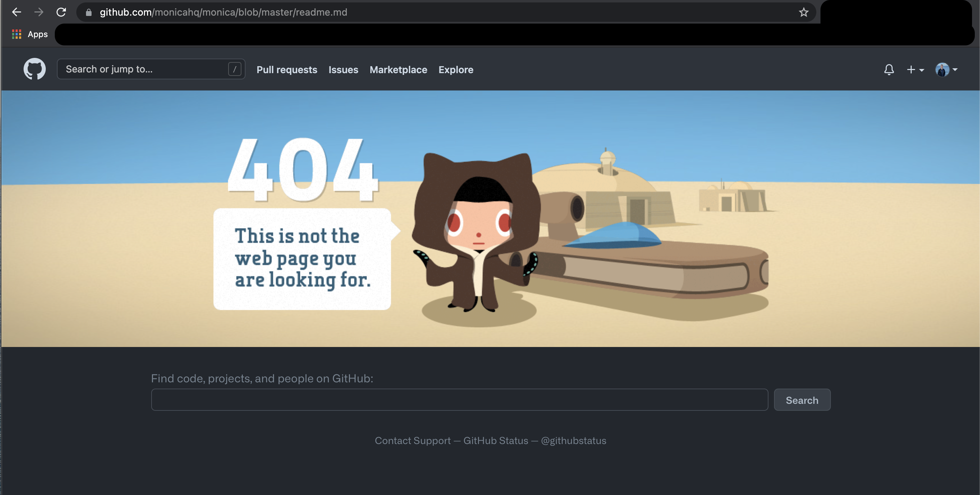
Task: Switch to the Pull requests section
Action: (287, 70)
